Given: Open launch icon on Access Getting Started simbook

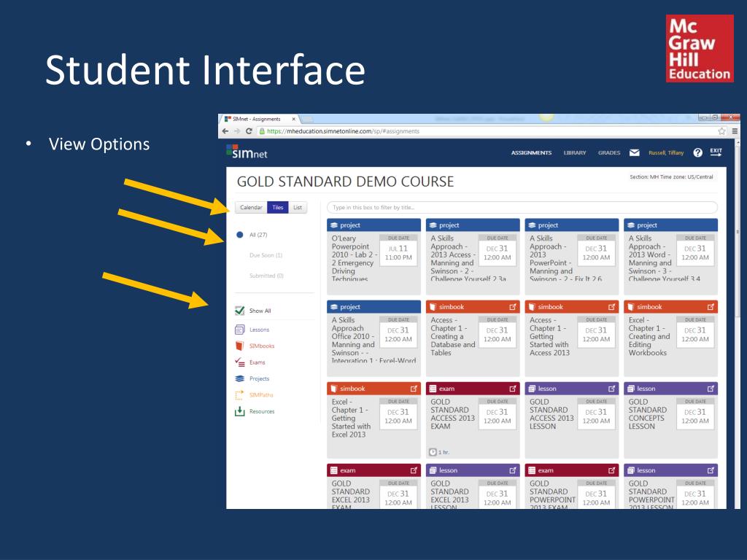Looking at the screenshot, I should (612, 307).
